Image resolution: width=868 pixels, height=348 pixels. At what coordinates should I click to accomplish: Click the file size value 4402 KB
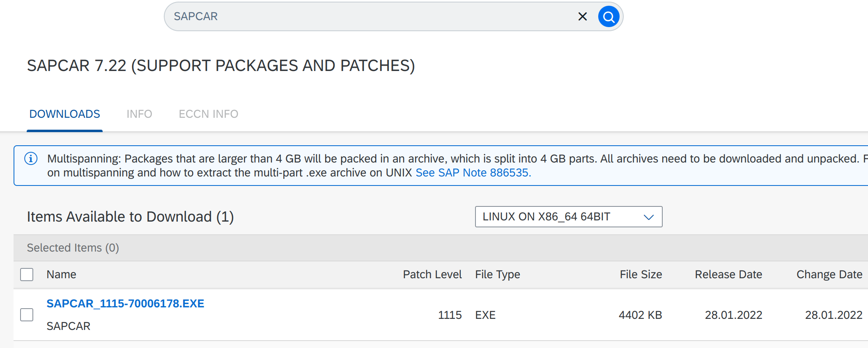641,315
